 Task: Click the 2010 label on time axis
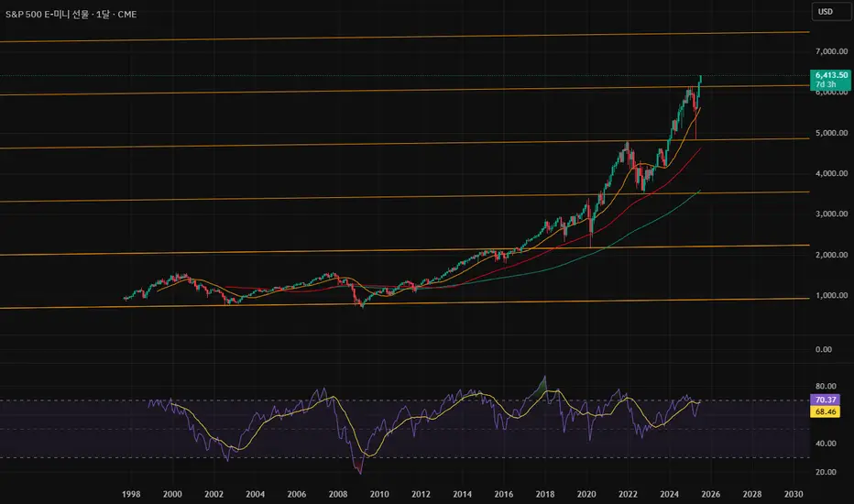click(379, 494)
